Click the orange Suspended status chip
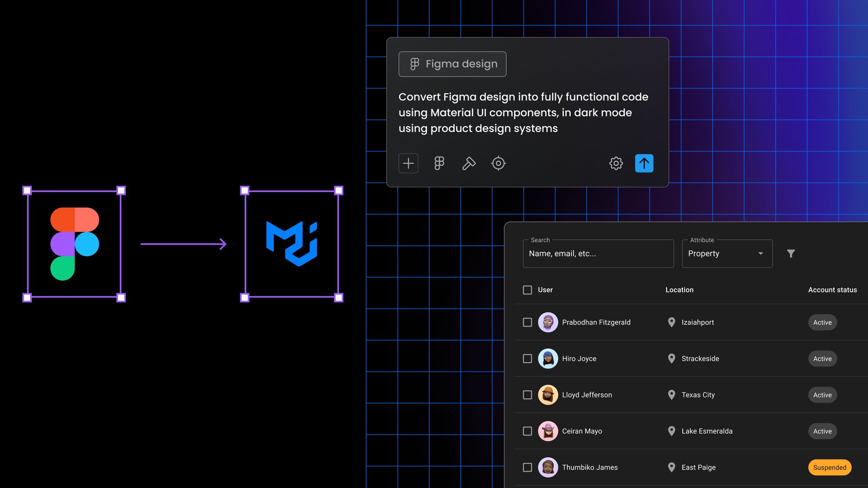Image resolution: width=868 pixels, height=488 pixels. tap(830, 467)
